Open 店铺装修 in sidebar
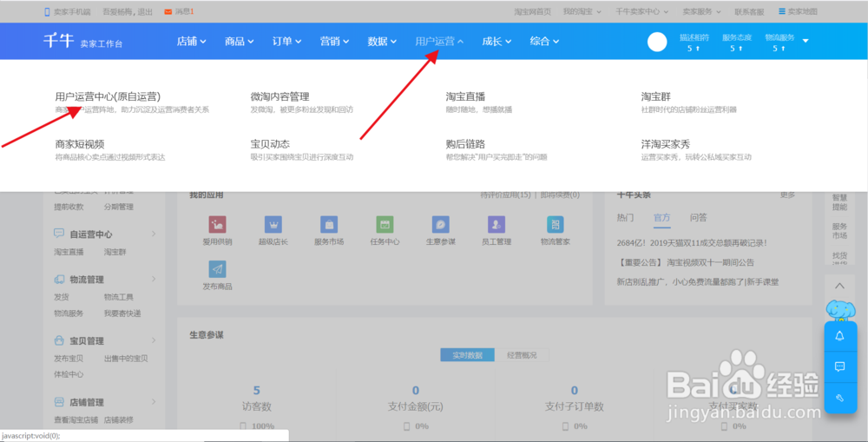Screen dimensions: 868x442 coord(118,419)
